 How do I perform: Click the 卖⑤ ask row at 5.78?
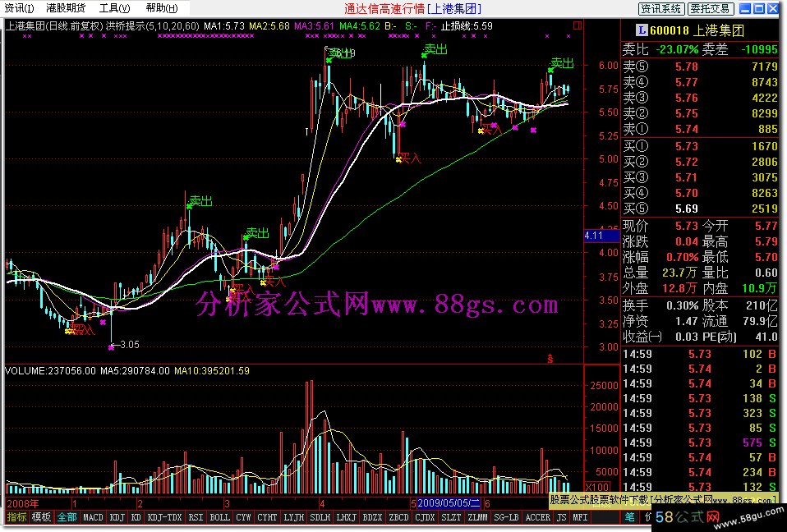click(x=700, y=66)
